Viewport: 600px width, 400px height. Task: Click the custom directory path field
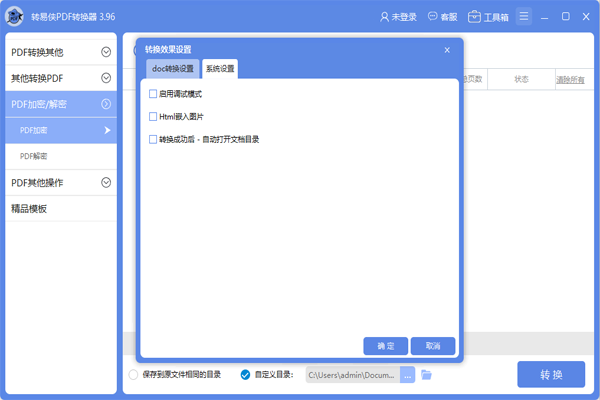(352, 375)
